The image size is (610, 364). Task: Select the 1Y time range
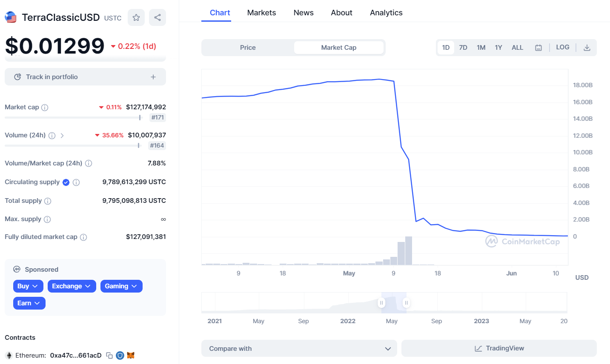coord(498,48)
